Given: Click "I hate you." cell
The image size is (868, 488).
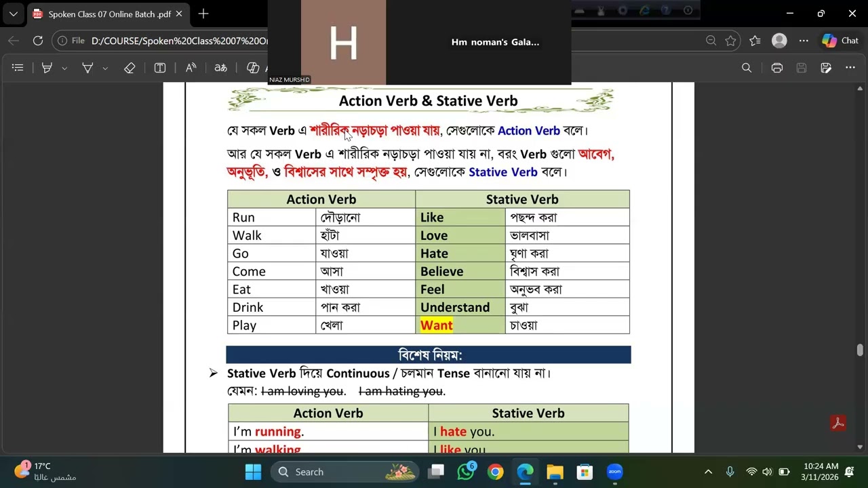Looking at the screenshot, I should click(x=528, y=432).
